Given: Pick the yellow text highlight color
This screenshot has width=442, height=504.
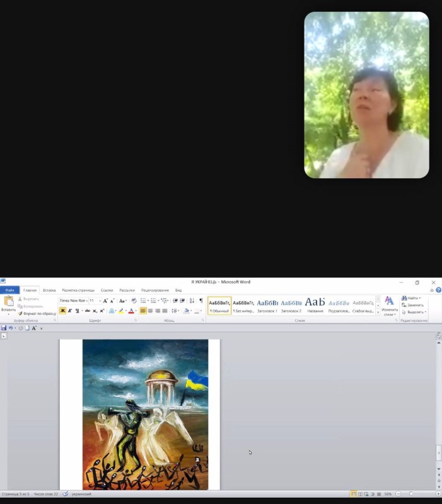Looking at the screenshot, I should [x=121, y=311].
